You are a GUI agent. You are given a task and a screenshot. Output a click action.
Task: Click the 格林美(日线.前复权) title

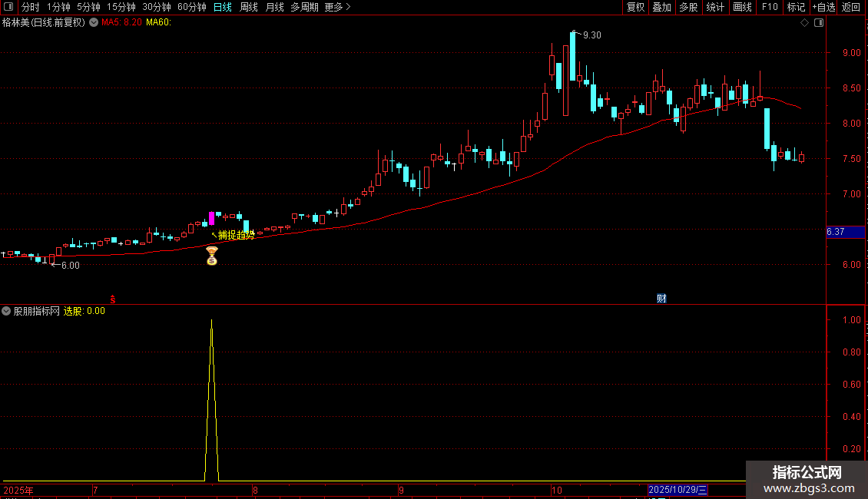tap(43, 22)
